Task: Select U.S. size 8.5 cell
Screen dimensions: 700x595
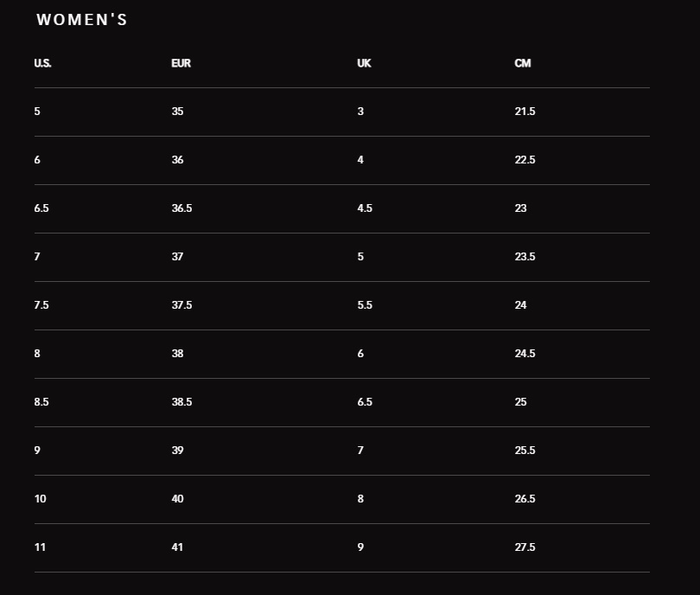Action: point(41,402)
